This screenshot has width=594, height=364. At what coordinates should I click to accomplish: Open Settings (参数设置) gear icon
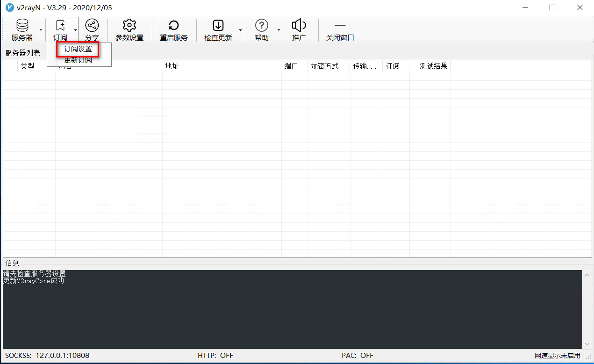[129, 26]
